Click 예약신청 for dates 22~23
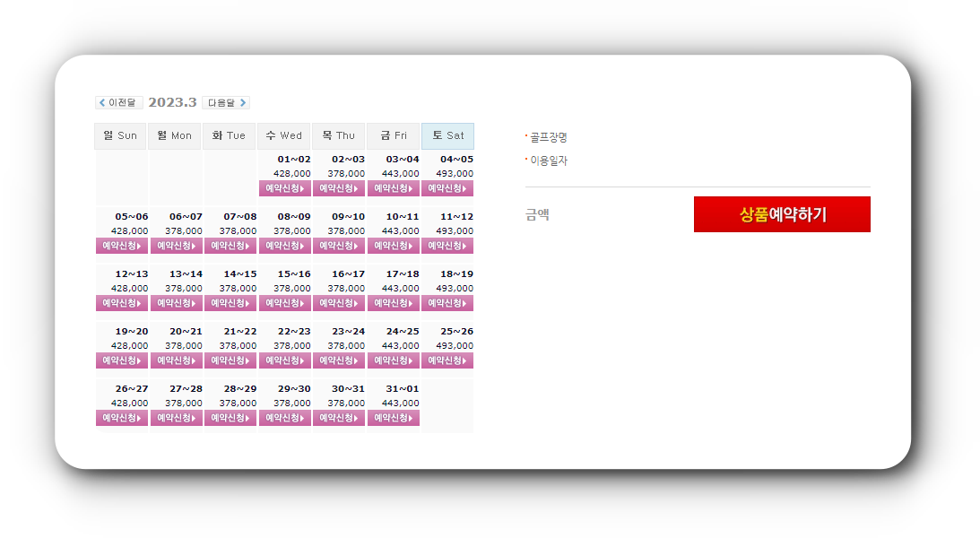Viewport: 980px width, 538px height. point(285,360)
